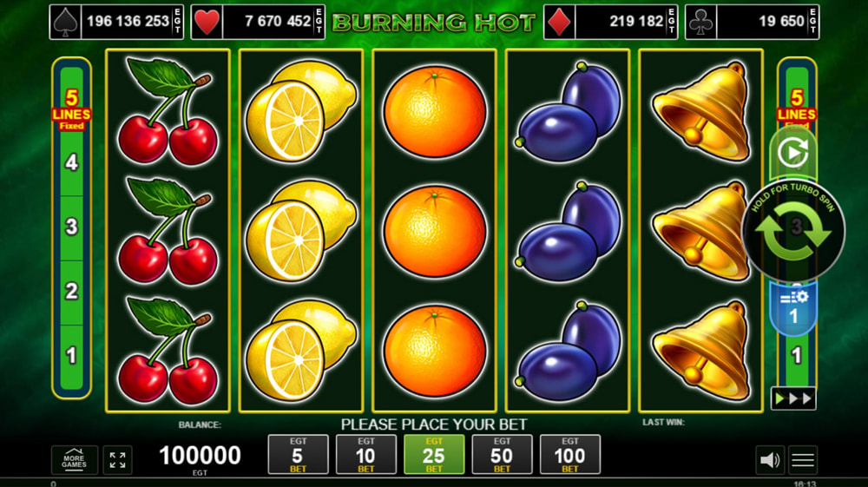The height and width of the screenshot is (487, 868).
Task: Click line 2 on left payline bar
Action: pos(71,291)
